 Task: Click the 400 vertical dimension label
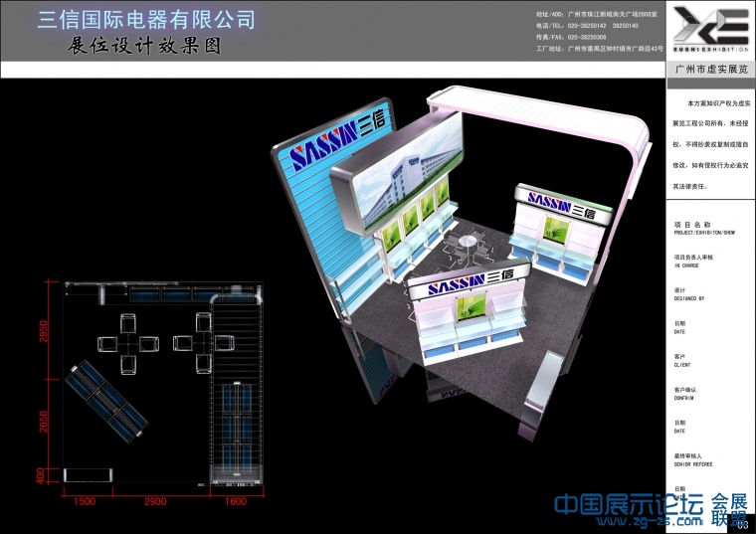tap(41, 475)
